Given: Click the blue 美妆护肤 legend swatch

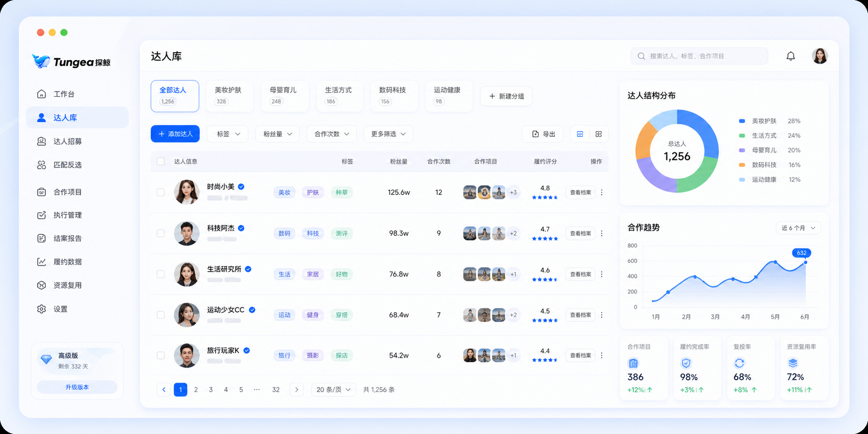Looking at the screenshot, I should (x=742, y=121).
